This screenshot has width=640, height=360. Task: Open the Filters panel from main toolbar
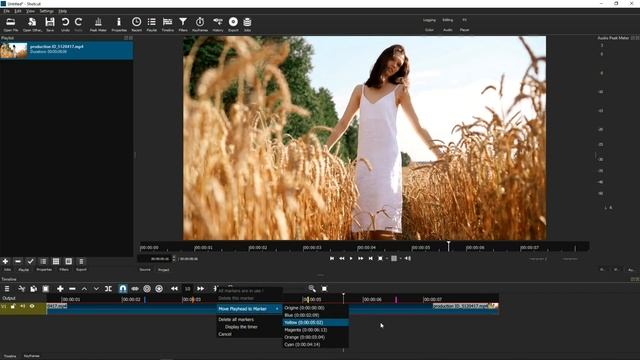click(x=183, y=24)
